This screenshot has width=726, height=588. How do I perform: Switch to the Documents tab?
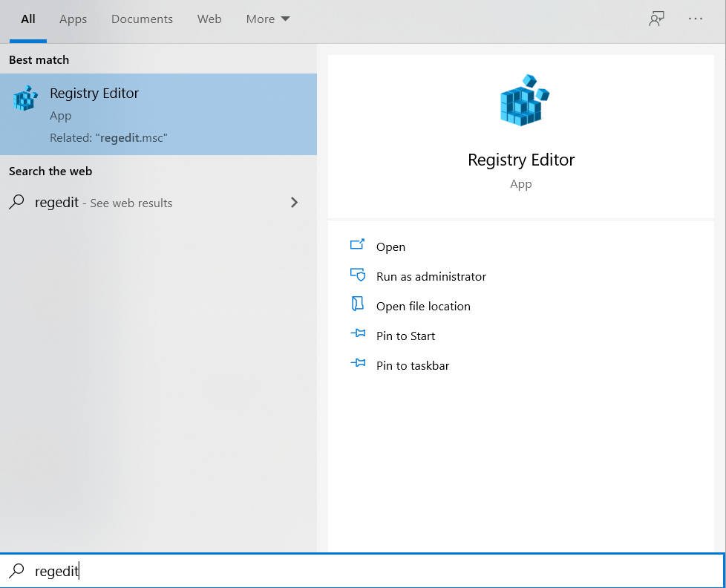142,19
